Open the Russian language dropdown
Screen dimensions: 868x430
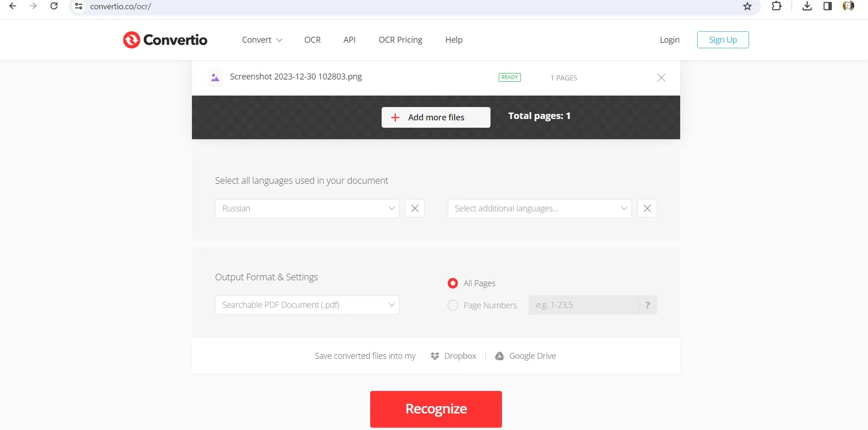(307, 209)
